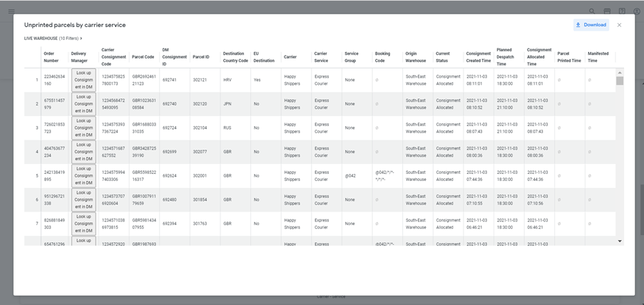Viewport: 644px width, 305px height.
Task: Sort by Booking Code column header
Action: 382,57
